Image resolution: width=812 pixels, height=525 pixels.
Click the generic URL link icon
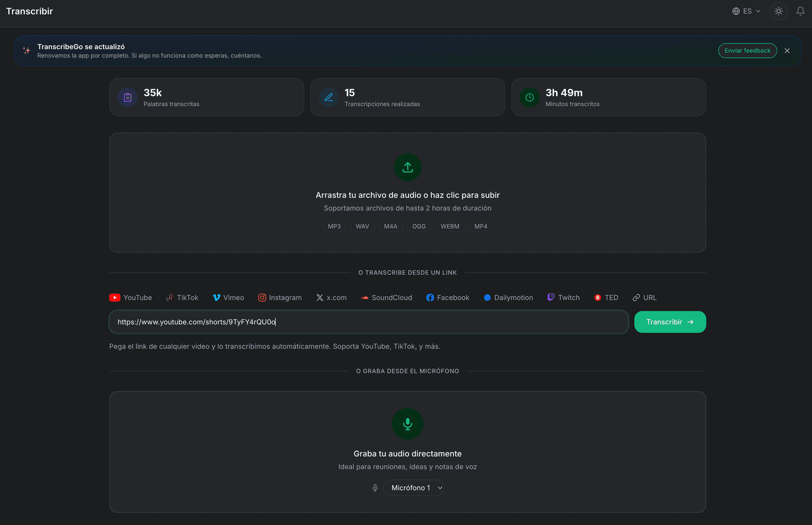(635, 298)
